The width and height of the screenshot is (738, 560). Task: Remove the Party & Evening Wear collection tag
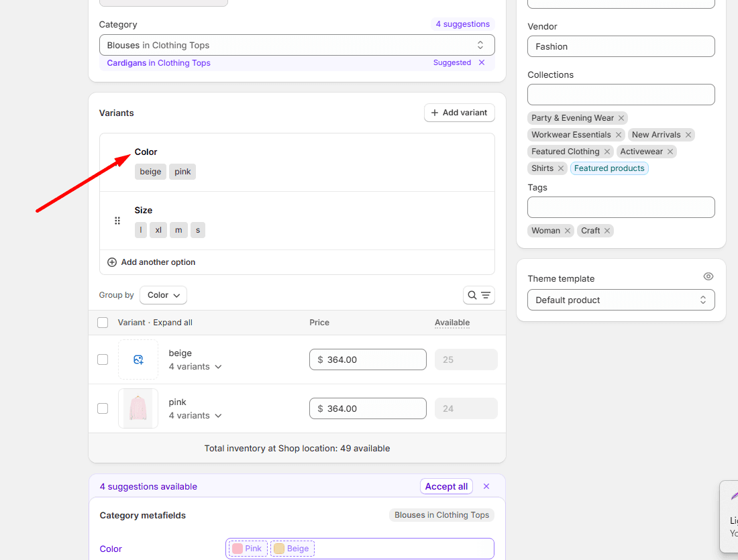(621, 118)
